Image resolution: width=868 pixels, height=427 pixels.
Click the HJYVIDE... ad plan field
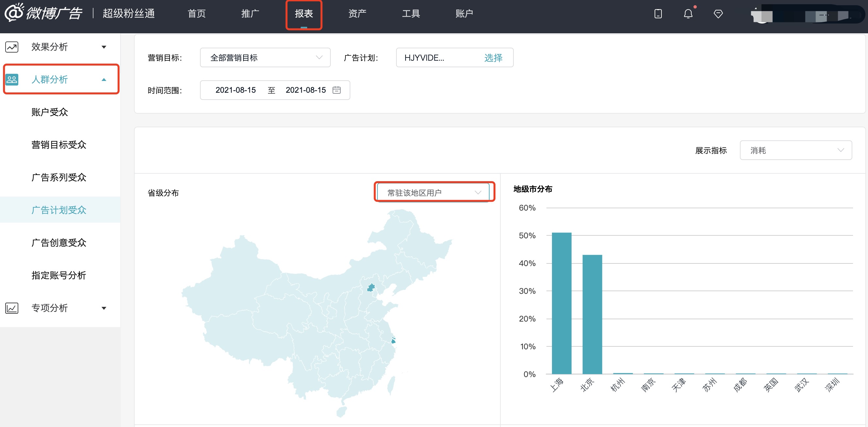tap(455, 57)
